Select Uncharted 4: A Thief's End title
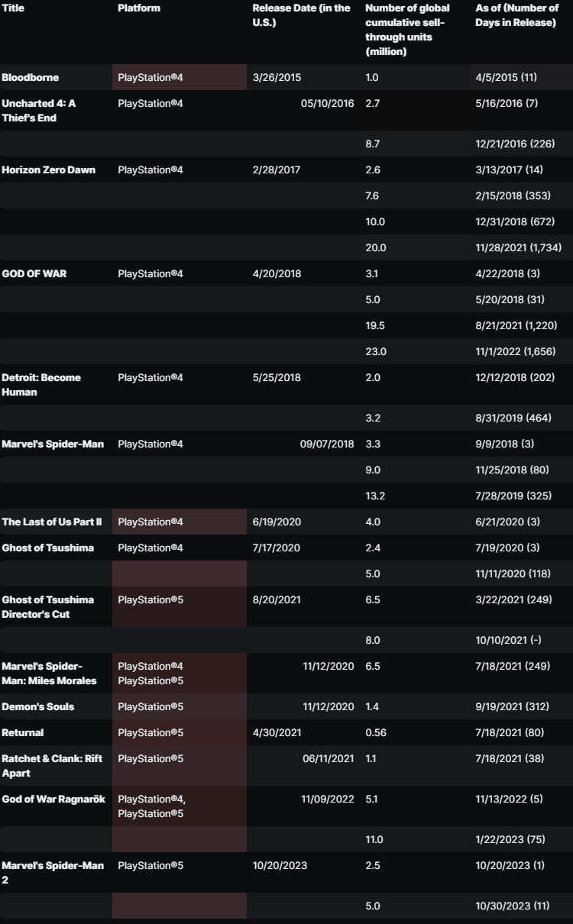573x924 pixels. tap(39, 111)
